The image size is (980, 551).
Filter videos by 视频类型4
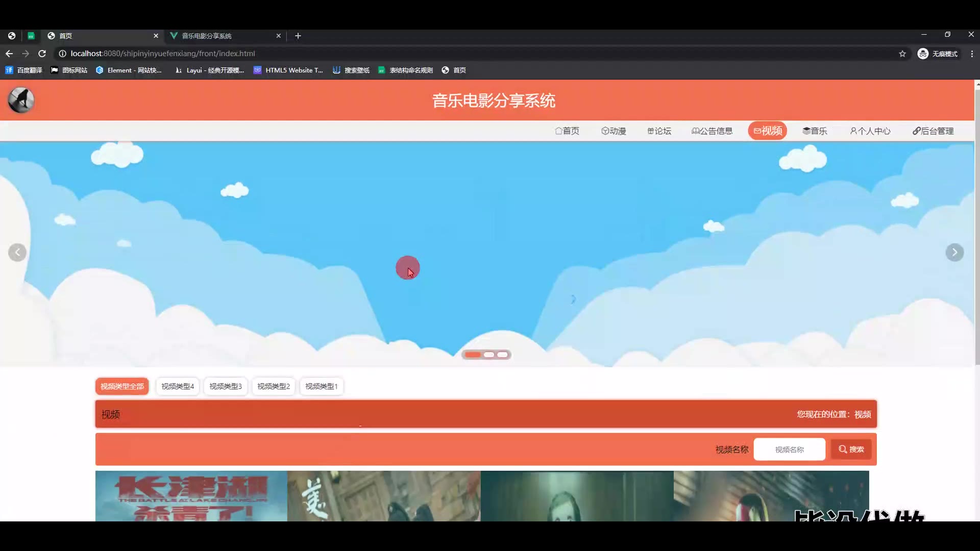[178, 386]
